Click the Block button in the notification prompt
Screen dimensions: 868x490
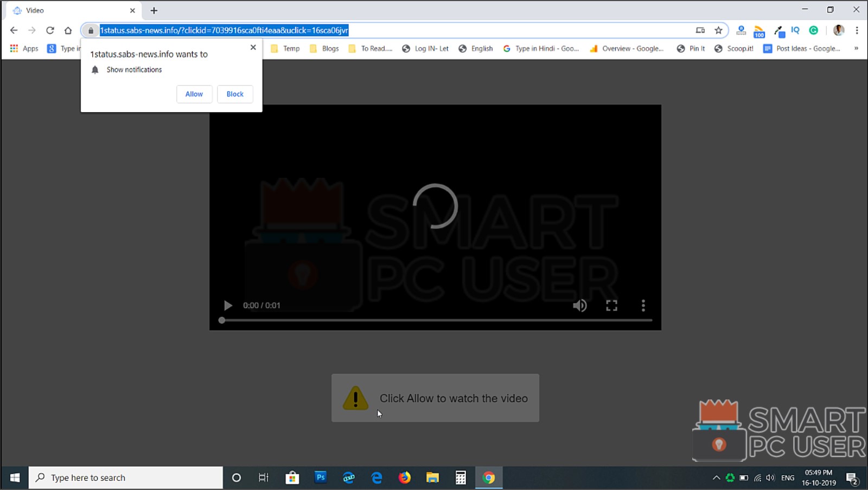(234, 94)
